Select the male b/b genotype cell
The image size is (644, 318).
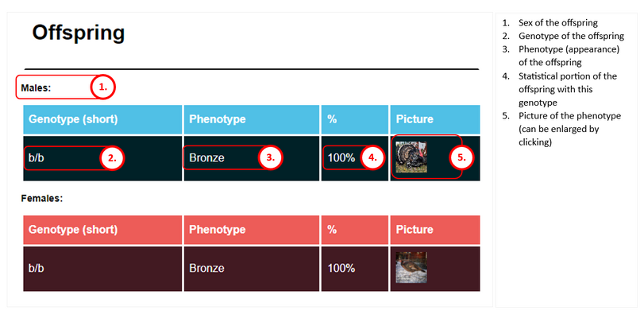pyautogui.click(x=102, y=158)
